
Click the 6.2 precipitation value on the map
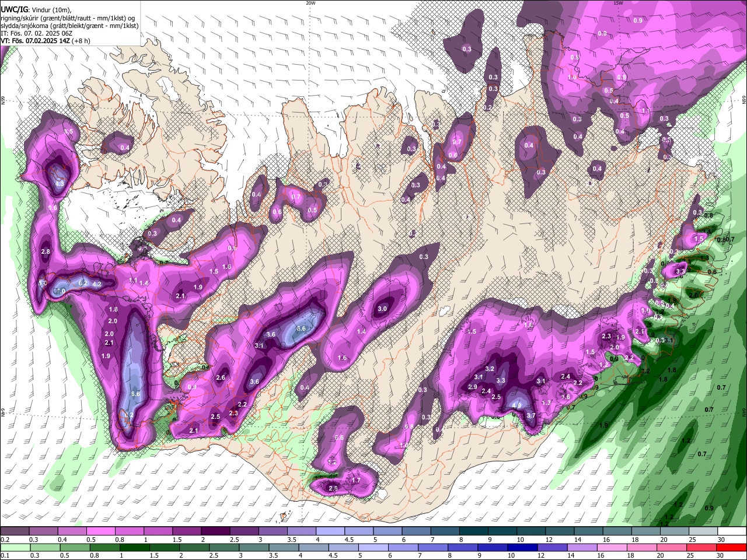[83, 283]
